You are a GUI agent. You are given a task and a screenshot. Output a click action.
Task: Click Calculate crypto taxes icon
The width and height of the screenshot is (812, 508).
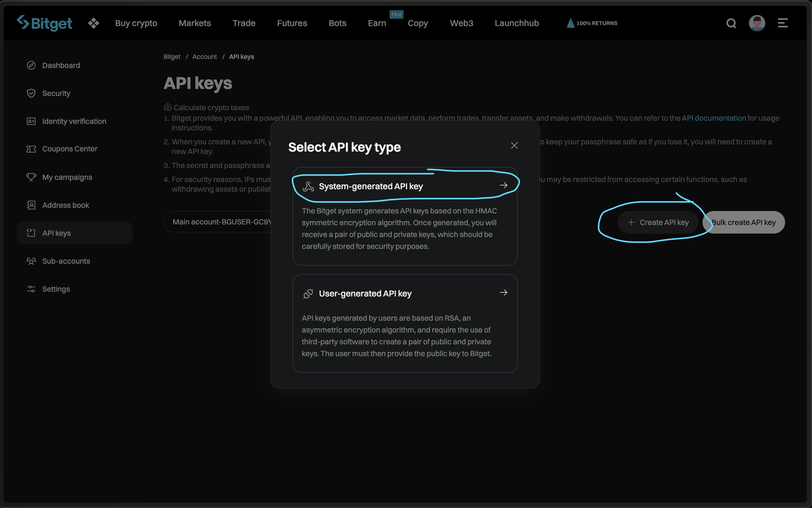click(x=168, y=107)
